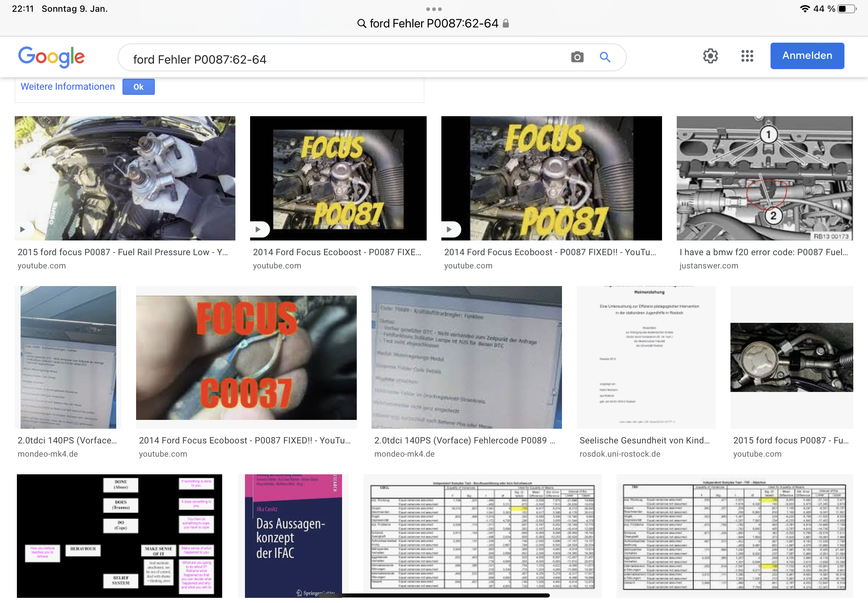Click the Google logo
This screenshot has width=868, height=603.
tap(51, 57)
